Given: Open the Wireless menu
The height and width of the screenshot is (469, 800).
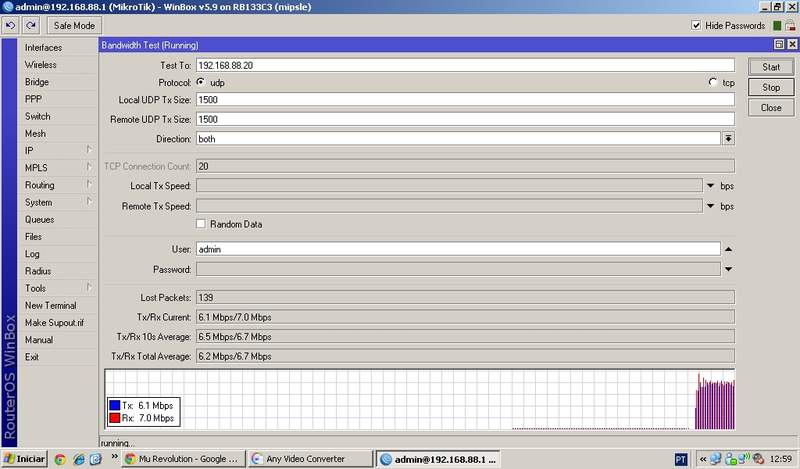Looking at the screenshot, I should (x=41, y=65).
